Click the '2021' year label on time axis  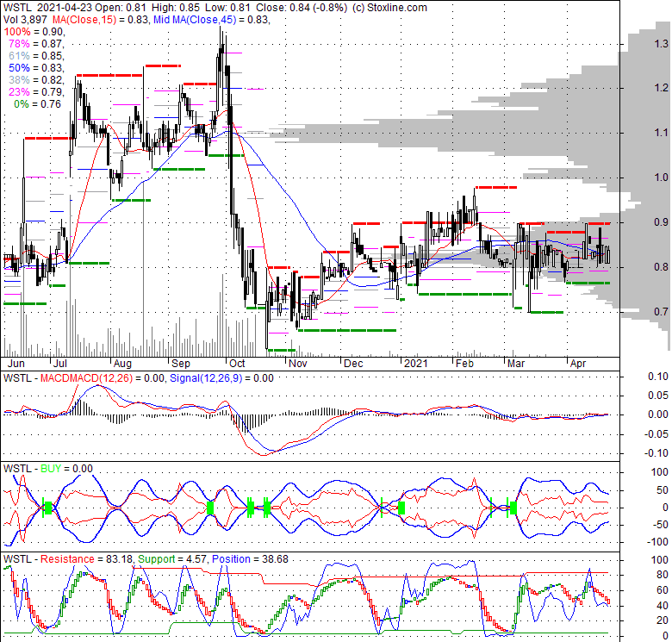416,364
